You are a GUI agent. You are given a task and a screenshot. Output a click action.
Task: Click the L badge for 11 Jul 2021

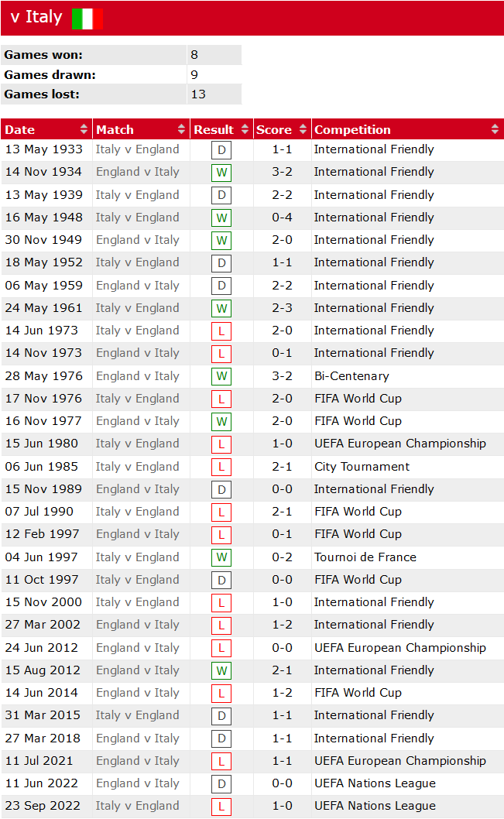pyautogui.click(x=221, y=762)
